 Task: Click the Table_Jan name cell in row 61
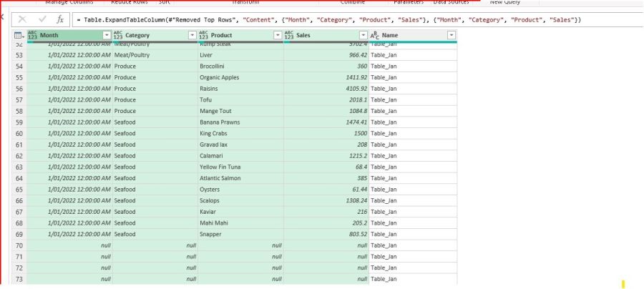pos(413,144)
